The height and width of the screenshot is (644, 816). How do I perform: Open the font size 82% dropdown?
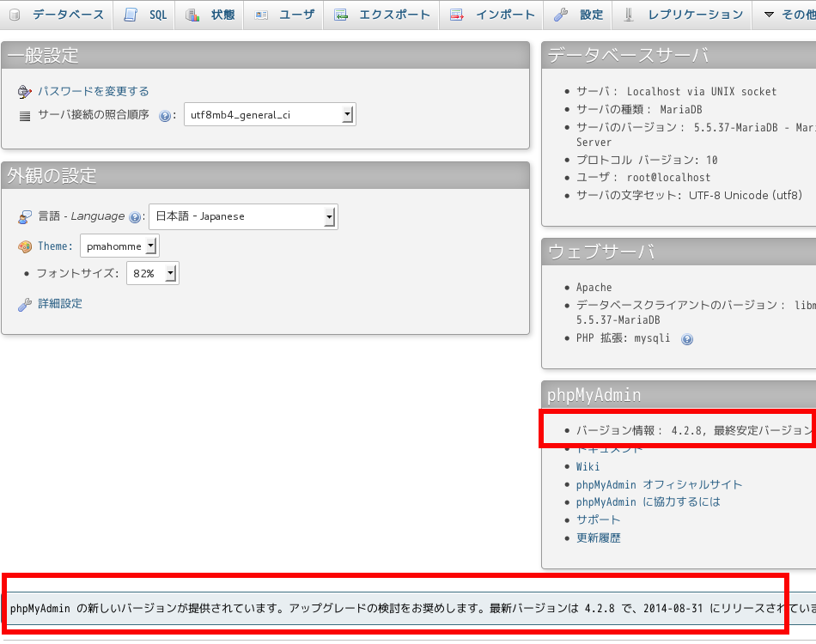point(152,274)
